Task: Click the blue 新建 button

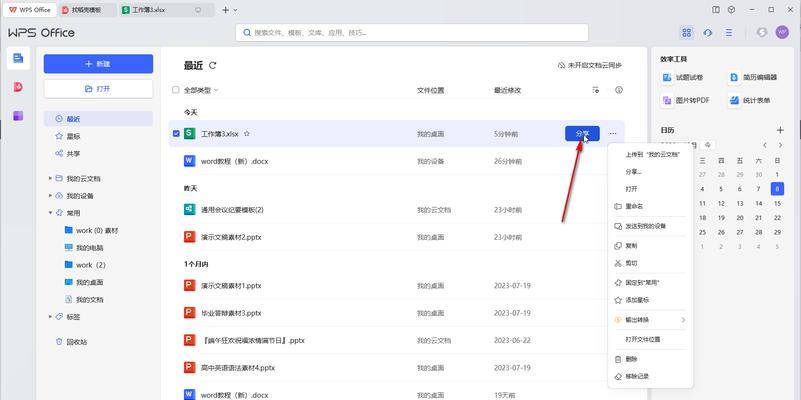Action: click(98, 64)
